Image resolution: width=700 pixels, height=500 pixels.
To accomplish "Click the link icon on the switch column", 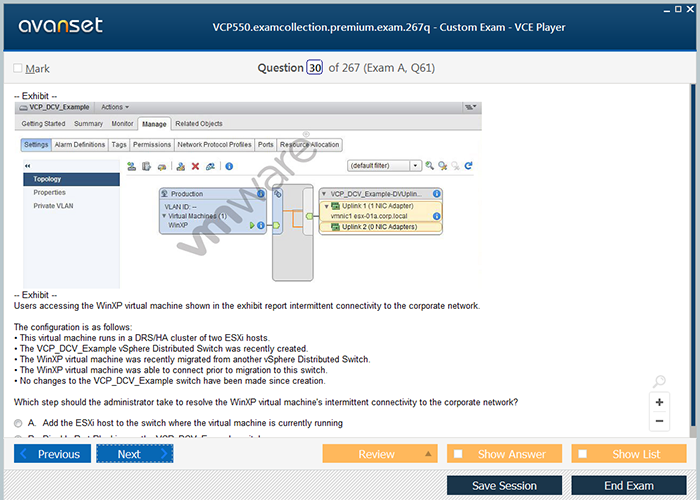I will 277,194.
